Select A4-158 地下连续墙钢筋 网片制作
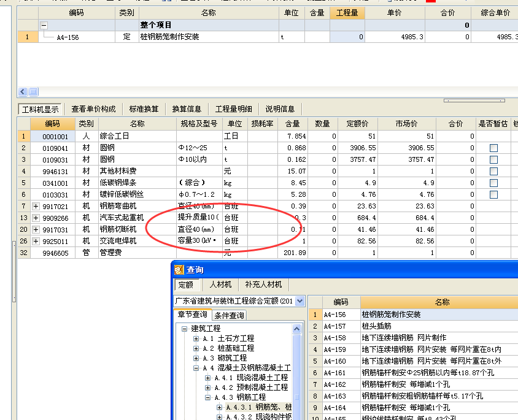The width and height of the screenshot is (518, 420). point(414,338)
